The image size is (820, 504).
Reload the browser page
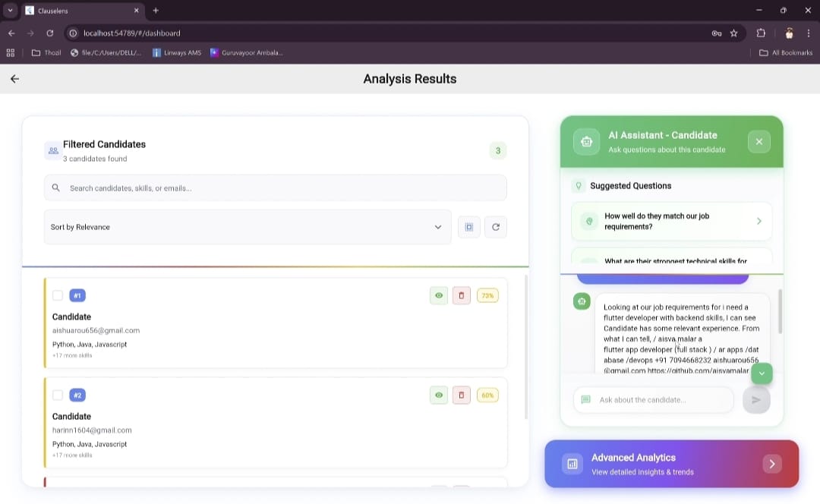point(49,33)
